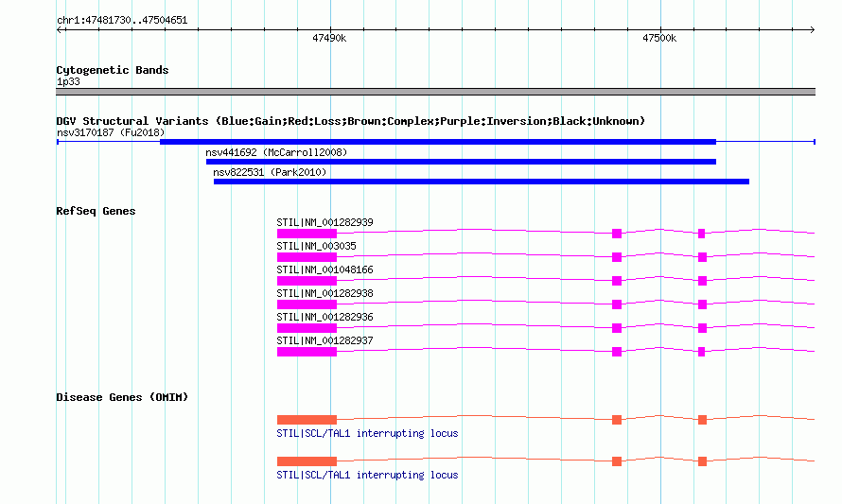This screenshot has width=842, height=504.
Task: Click upper STIL|SCL/TAL1 interrupting locus link
Action: click(x=367, y=433)
